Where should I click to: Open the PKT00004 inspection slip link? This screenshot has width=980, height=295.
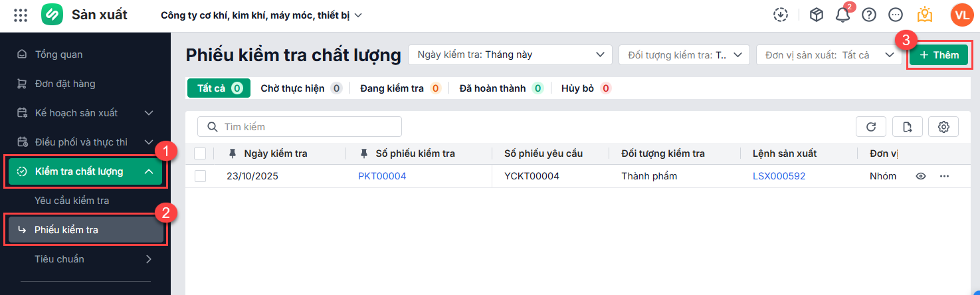click(x=382, y=176)
